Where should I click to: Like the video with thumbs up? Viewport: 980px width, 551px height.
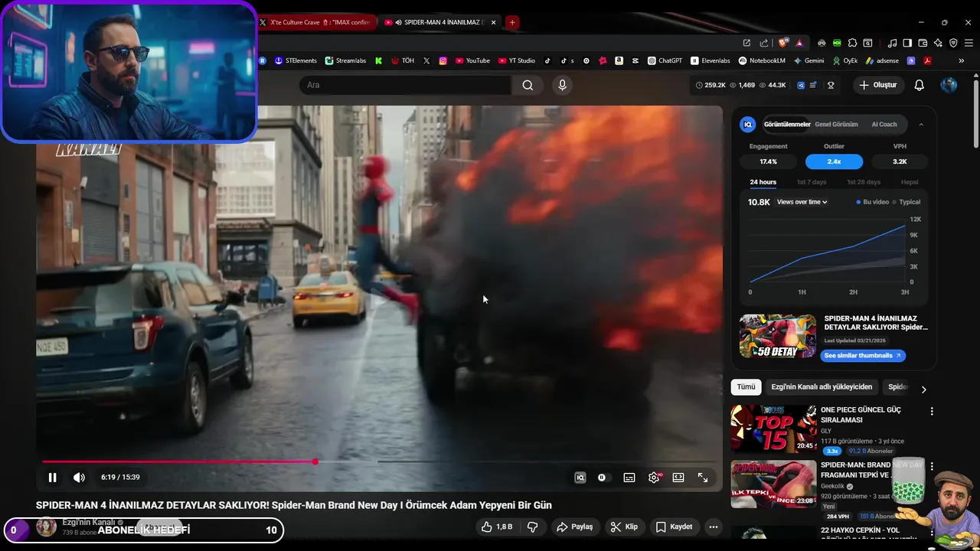tap(496, 527)
